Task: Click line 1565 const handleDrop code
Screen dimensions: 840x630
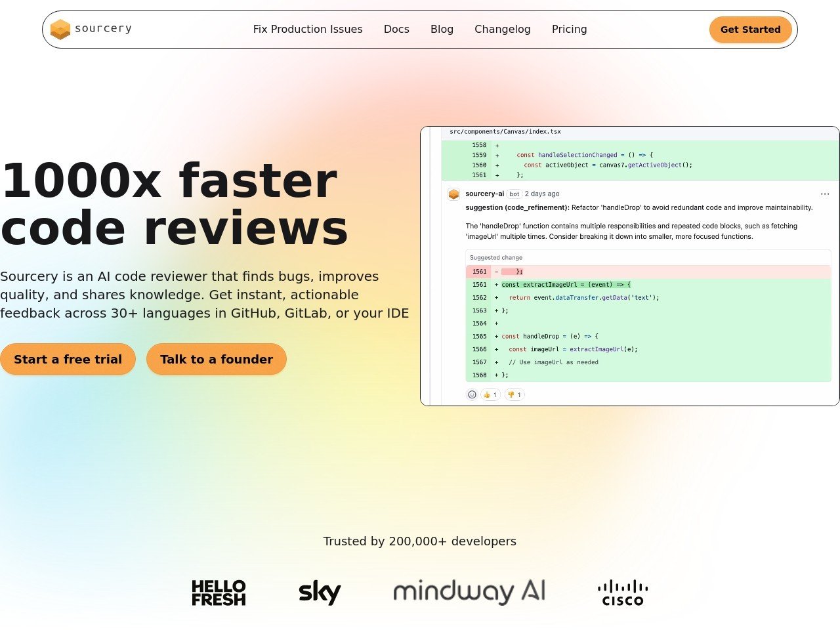Action: tap(550, 336)
